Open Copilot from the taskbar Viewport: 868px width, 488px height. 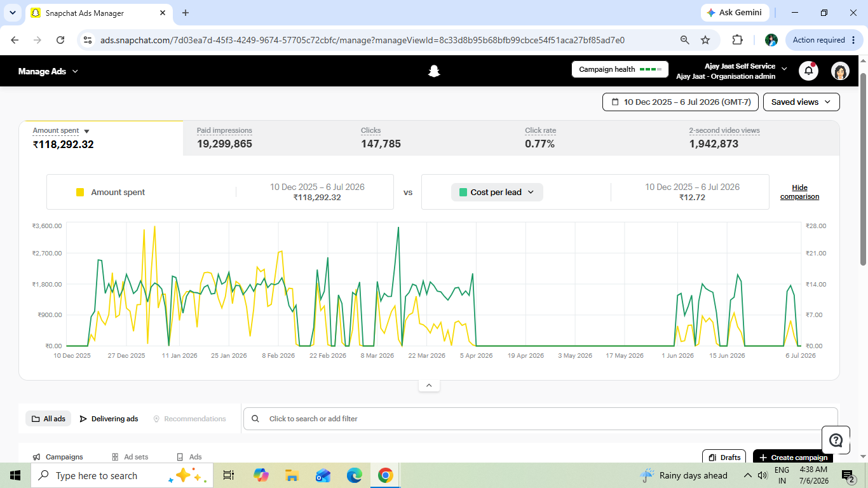[261, 475]
